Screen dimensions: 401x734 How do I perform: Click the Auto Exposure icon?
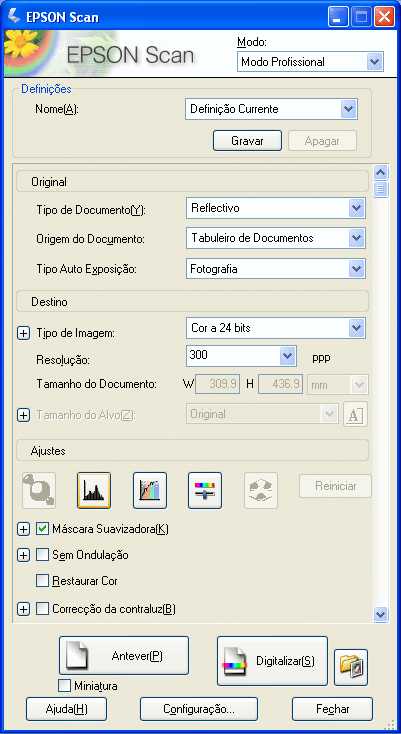pos(39,490)
